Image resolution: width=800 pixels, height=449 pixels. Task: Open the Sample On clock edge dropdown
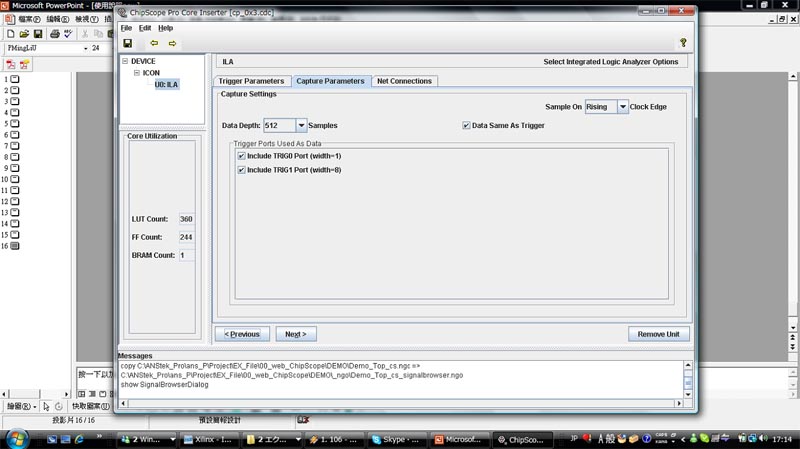coord(622,107)
